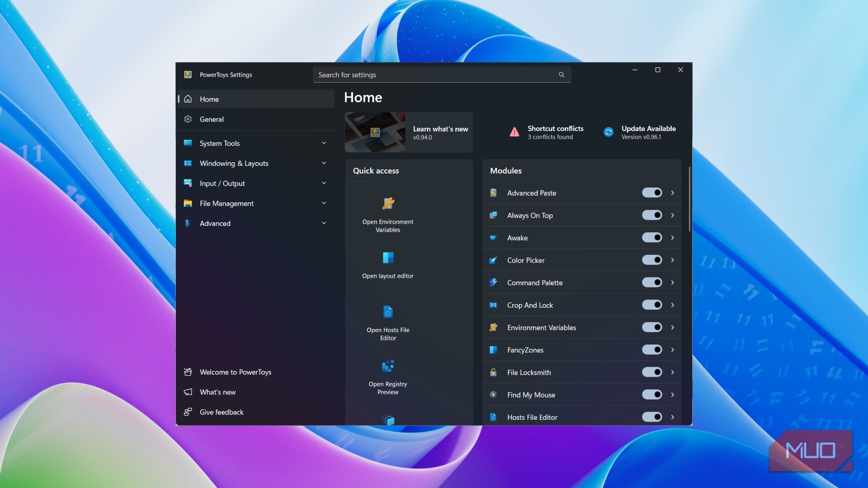Image resolution: width=868 pixels, height=488 pixels.
Task: Open the General settings page
Action: click(256, 119)
